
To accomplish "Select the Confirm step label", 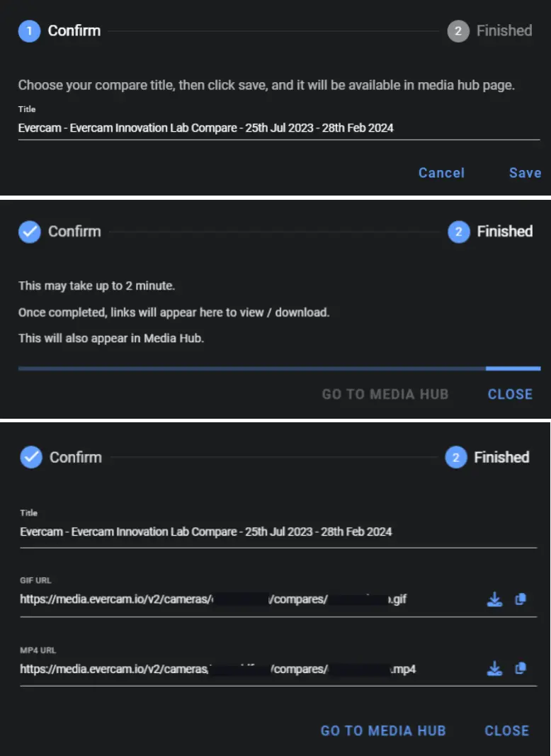I will pyautogui.click(x=74, y=30).
